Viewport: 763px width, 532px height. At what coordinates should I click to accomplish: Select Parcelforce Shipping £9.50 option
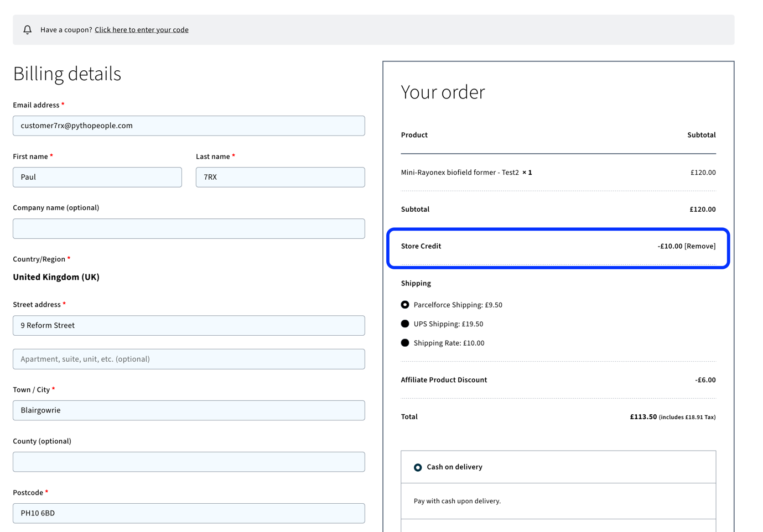pos(405,305)
